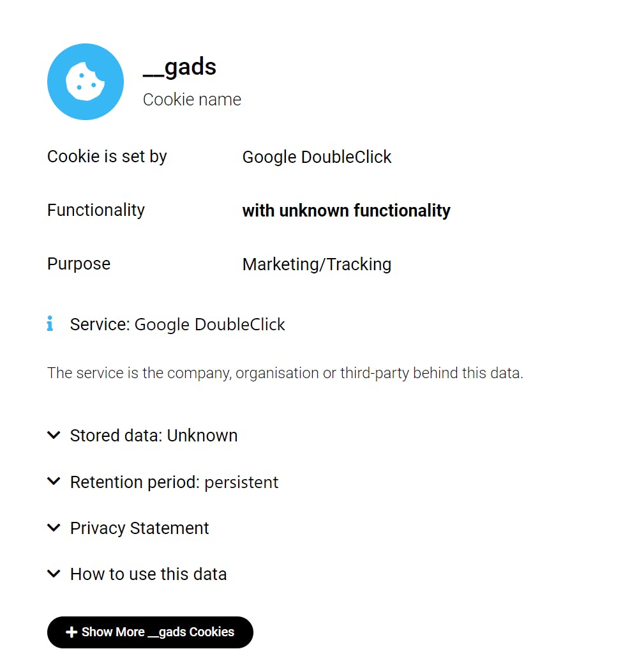This screenshot has height=672, width=623.
Task: Click the 'Service: Google DoubleClick' text
Action: pos(177,325)
